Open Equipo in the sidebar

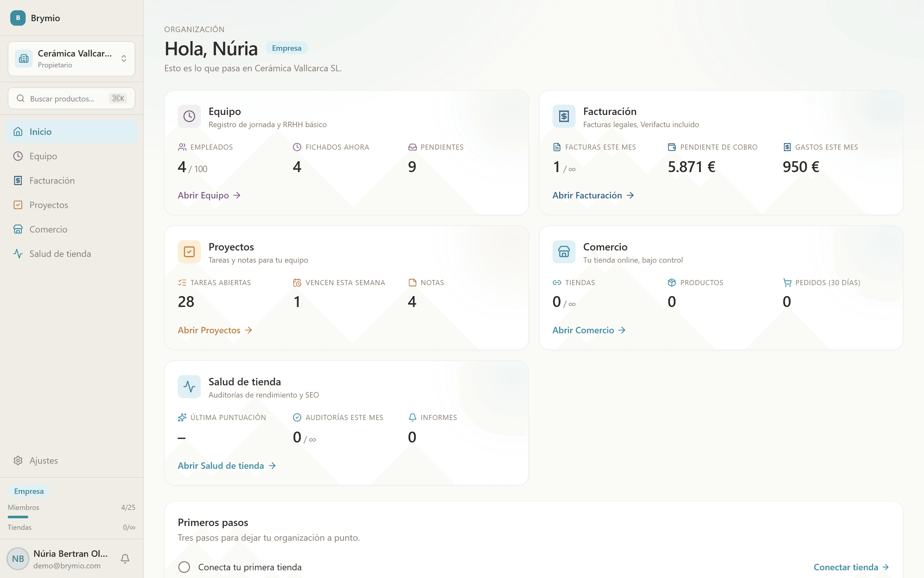(x=72, y=156)
